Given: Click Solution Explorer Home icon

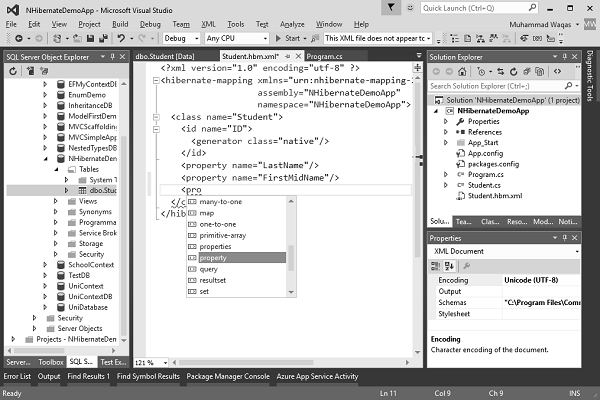Looking at the screenshot, I should 462,72.
